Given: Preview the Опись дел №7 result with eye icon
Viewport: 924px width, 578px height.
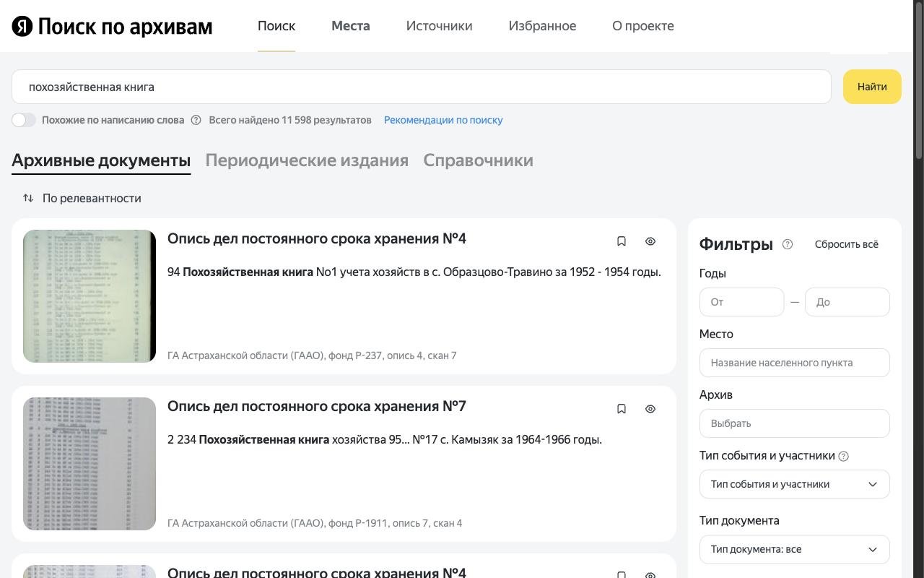Looking at the screenshot, I should point(650,409).
